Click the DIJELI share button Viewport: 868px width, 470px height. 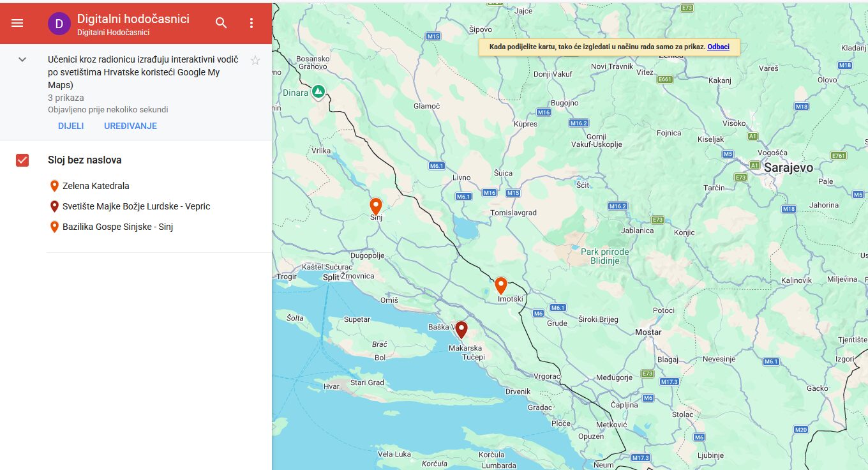(71, 126)
